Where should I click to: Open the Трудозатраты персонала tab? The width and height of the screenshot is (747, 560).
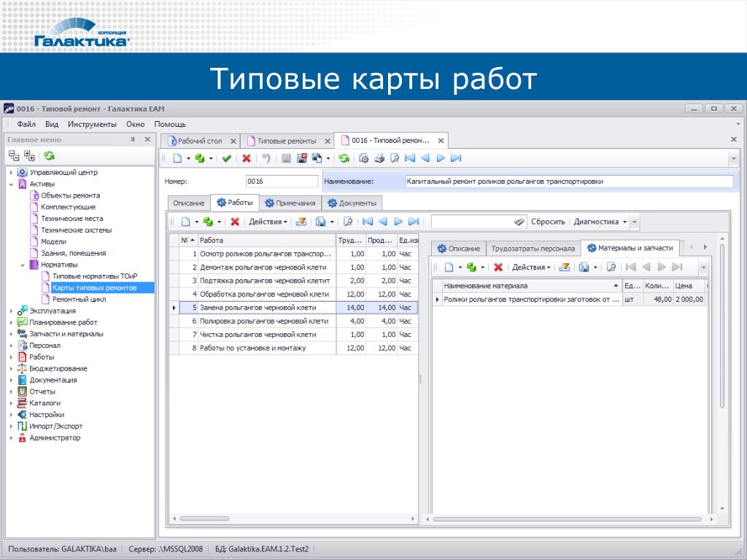pos(533,249)
